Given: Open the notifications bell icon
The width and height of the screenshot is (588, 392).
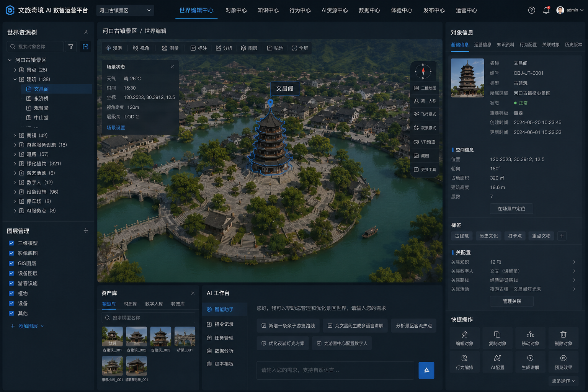Looking at the screenshot, I should 546,10.
